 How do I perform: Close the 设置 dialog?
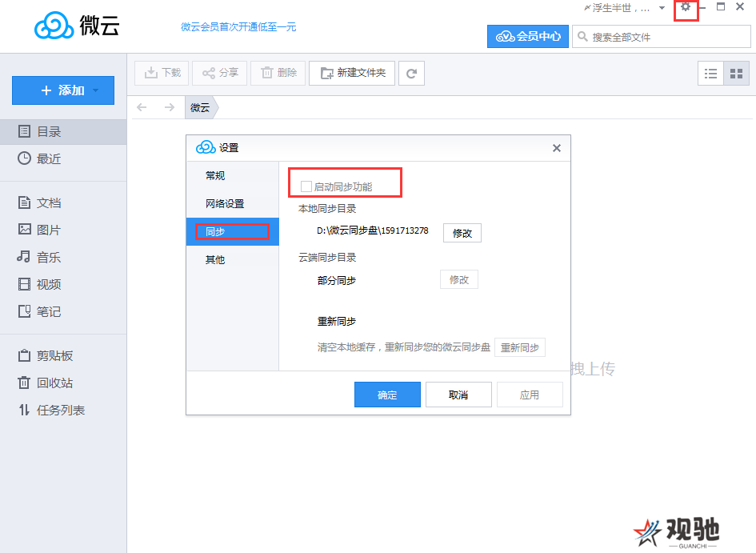tap(556, 148)
